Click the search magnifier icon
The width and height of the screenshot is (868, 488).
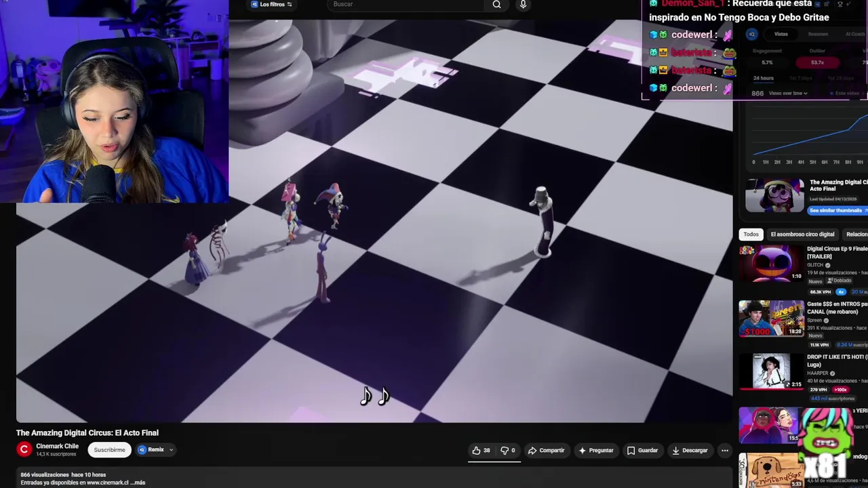click(496, 5)
